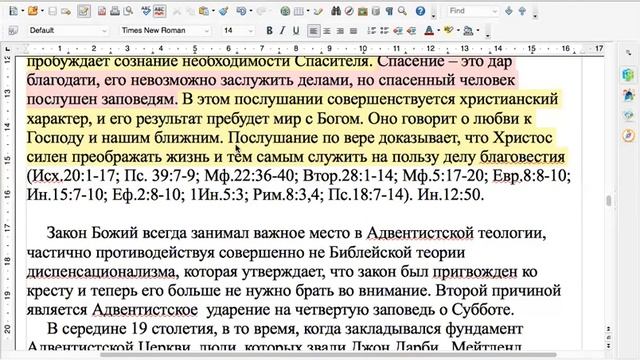Viewport: 640px width, 360px height.
Task: Toggle Underline formatting
Action: tap(296, 30)
